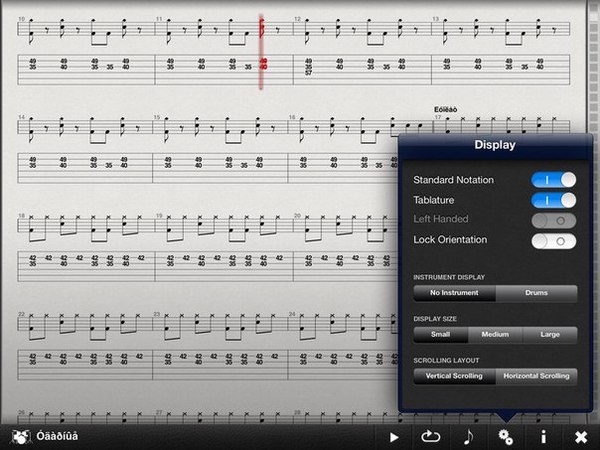Toggle loop playback icon

431,437
